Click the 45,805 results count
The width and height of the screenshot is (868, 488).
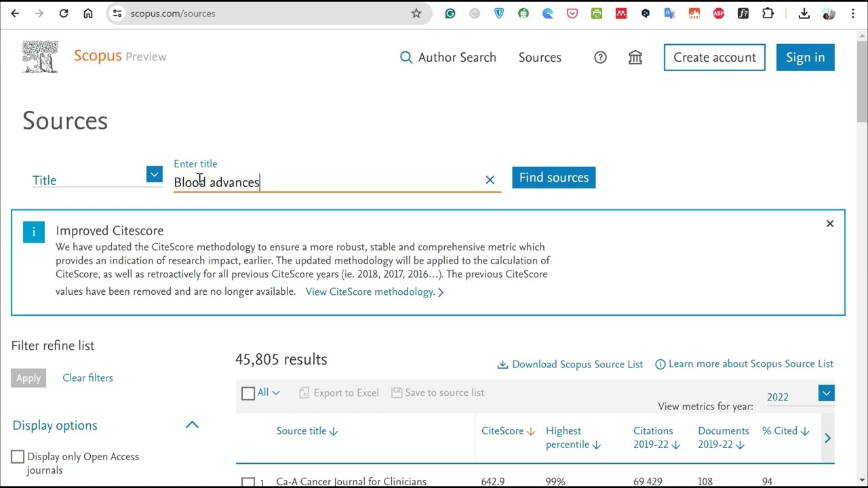click(281, 360)
